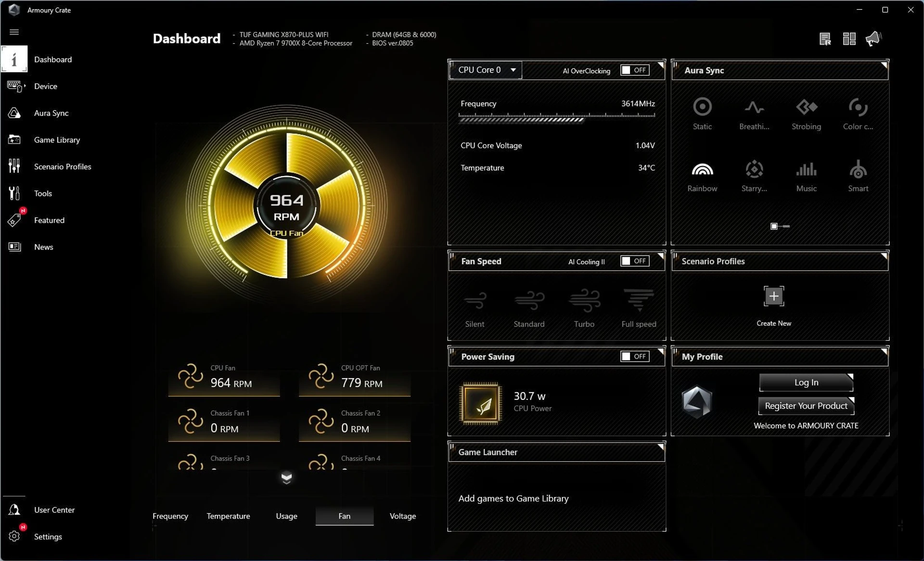Select Static lighting effect

click(702, 114)
